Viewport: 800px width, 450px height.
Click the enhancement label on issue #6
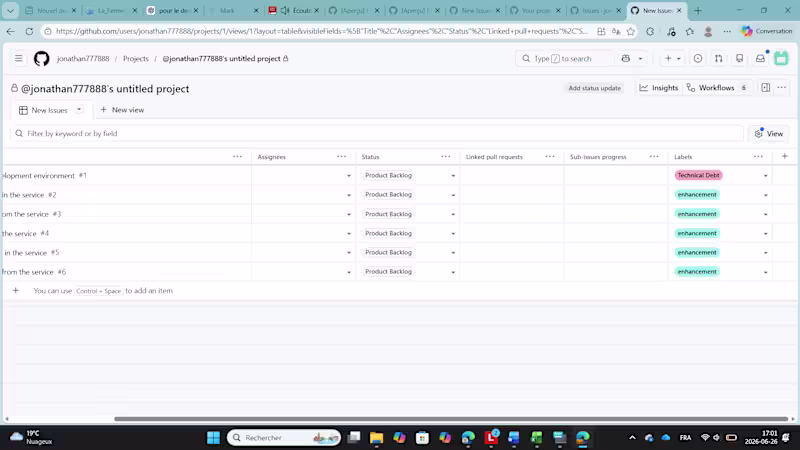[x=697, y=272]
